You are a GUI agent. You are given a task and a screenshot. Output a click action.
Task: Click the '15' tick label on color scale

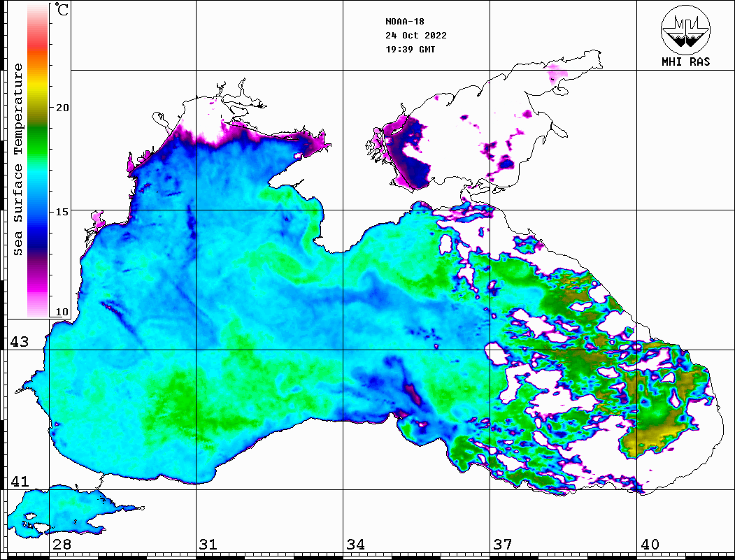(62, 212)
